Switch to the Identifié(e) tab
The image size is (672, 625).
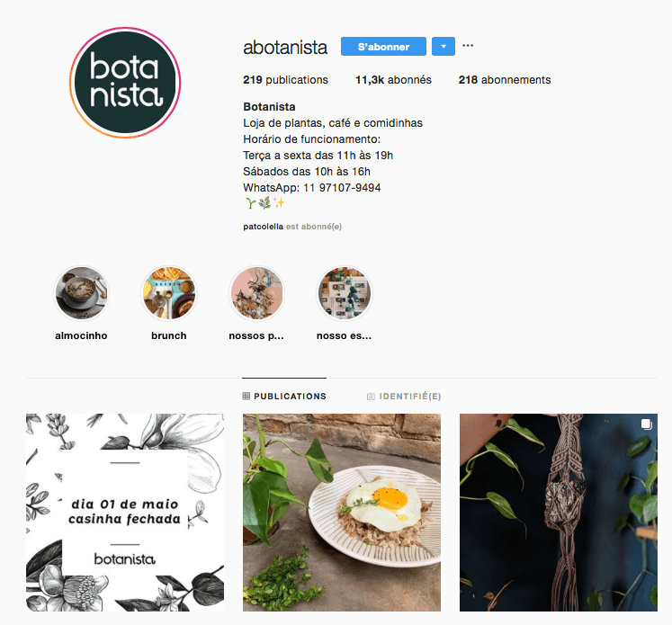[x=404, y=397]
